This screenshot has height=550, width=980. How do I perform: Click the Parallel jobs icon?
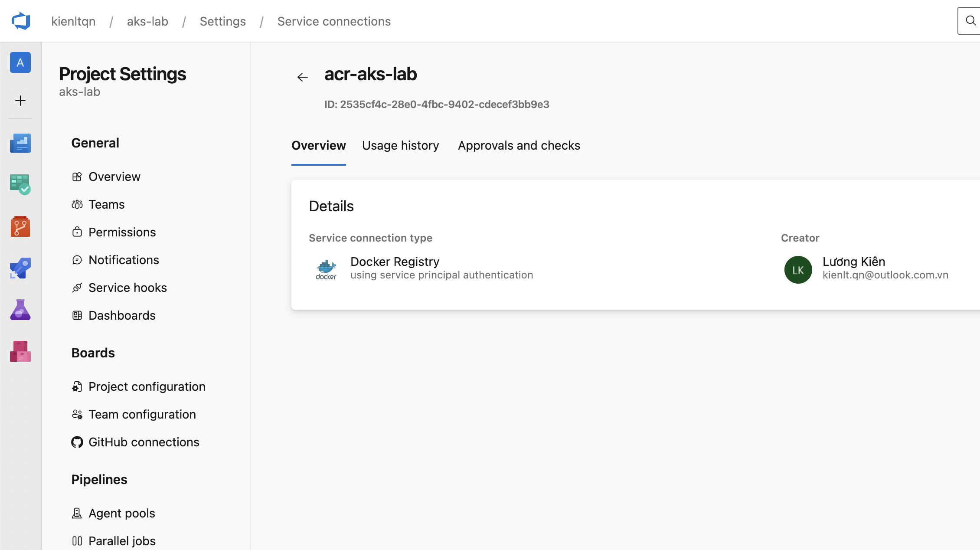click(x=77, y=541)
